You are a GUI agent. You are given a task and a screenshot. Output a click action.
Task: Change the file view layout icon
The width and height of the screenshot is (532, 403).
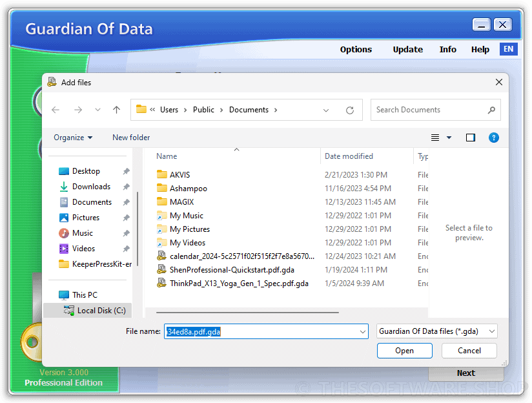point(435,138)
